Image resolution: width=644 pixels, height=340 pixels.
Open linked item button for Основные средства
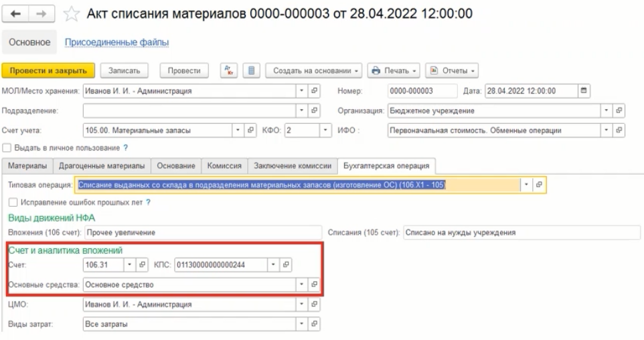tap(314, 284)
